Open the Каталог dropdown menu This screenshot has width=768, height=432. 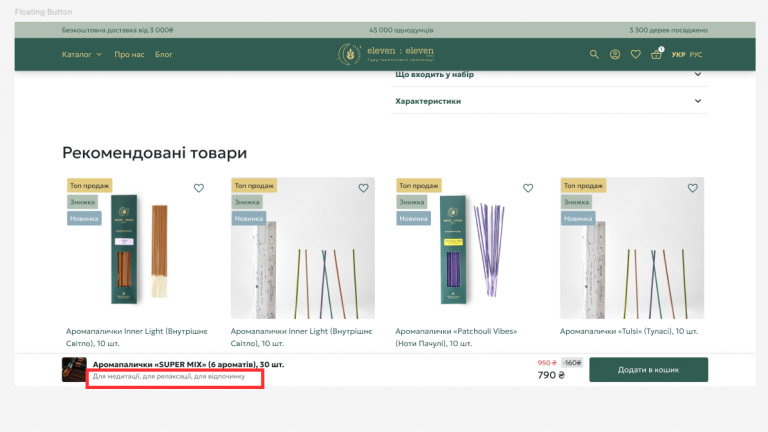(x=82, y=54)
